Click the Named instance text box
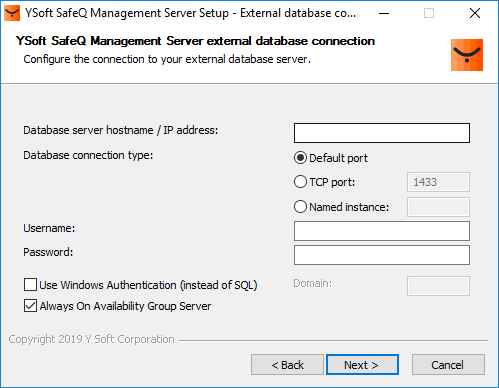The image size is (499, 388). pos(438,207)
